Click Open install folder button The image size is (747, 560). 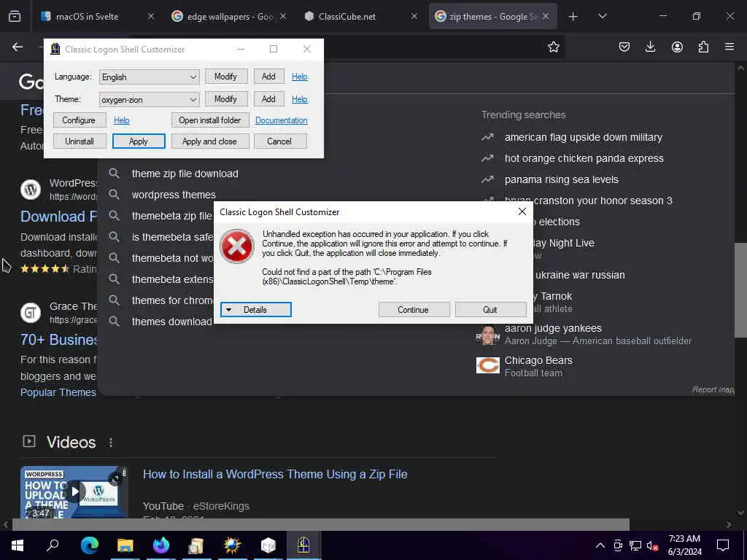pos(210,120)
